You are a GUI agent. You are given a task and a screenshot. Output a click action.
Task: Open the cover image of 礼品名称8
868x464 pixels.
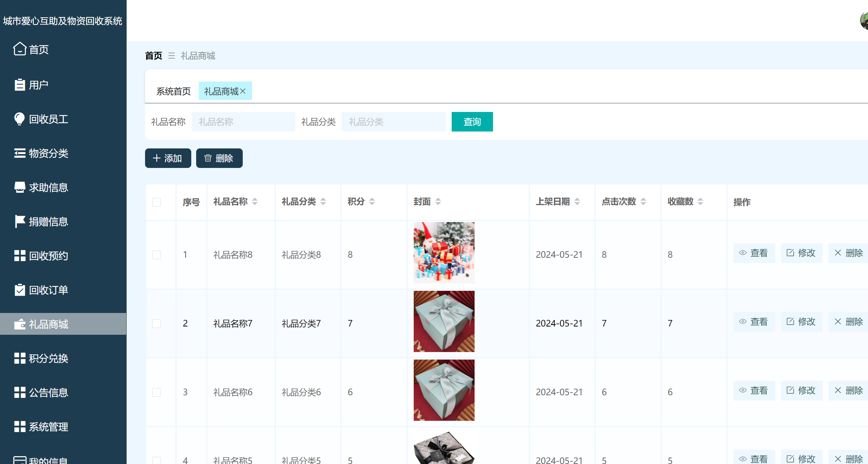coord(444,252)
